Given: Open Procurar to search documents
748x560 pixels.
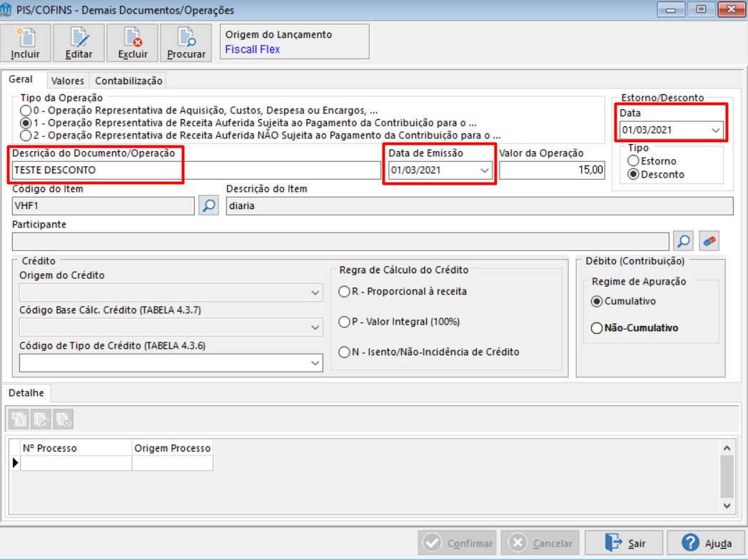Looking at the screenshot, I should tap(185, 43).
